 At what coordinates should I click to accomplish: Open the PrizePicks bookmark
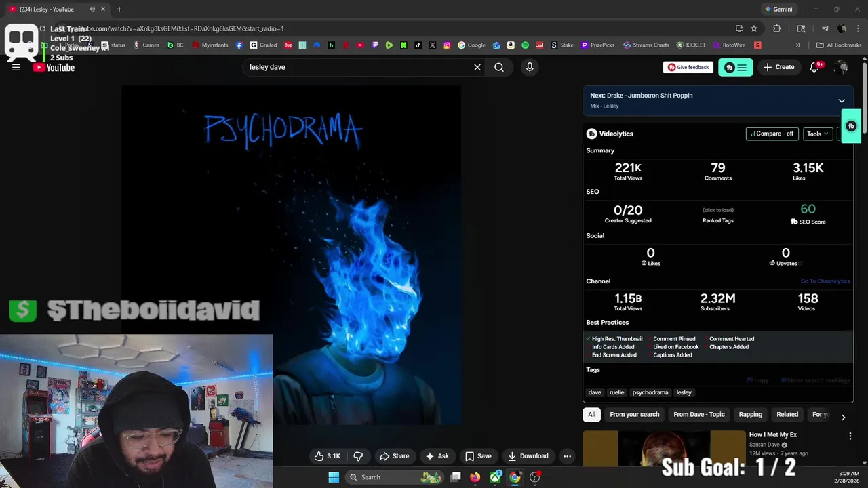597,45
